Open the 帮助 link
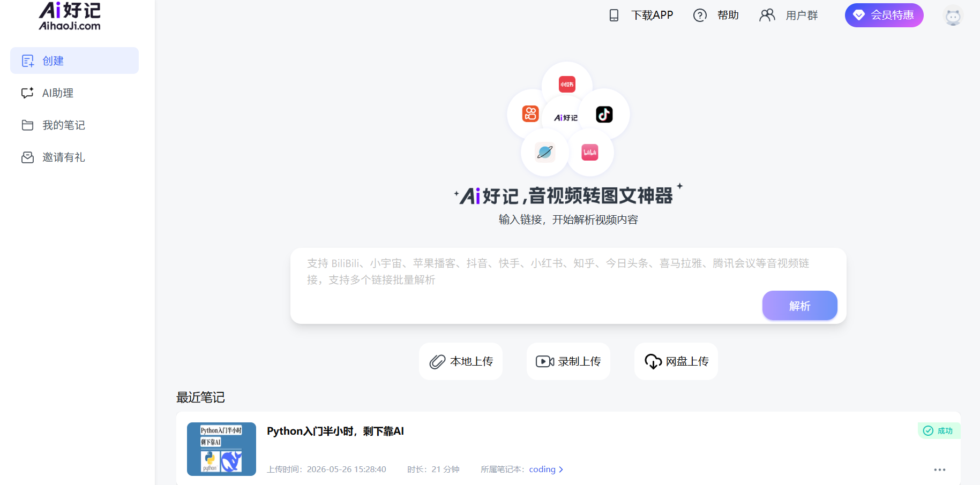Image resolution: width=980 pixels, height=485 pixels. click(728, 15)
